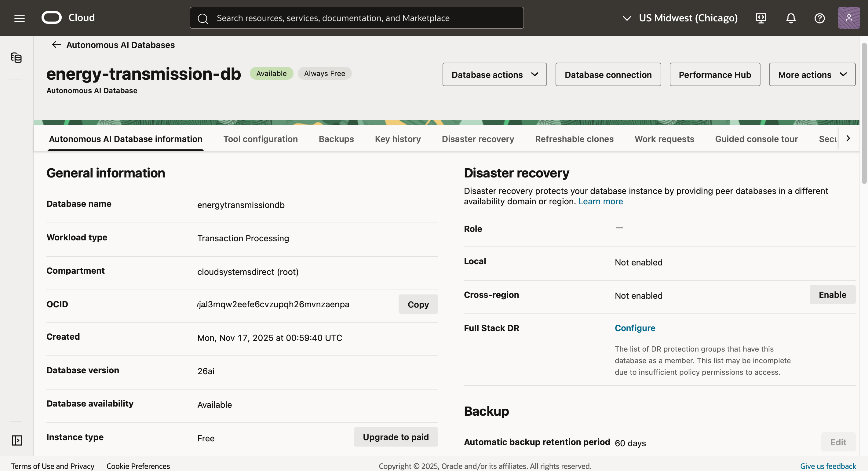Click Configure for Full Stack DR
868x471 pixels.
(635, 328)
